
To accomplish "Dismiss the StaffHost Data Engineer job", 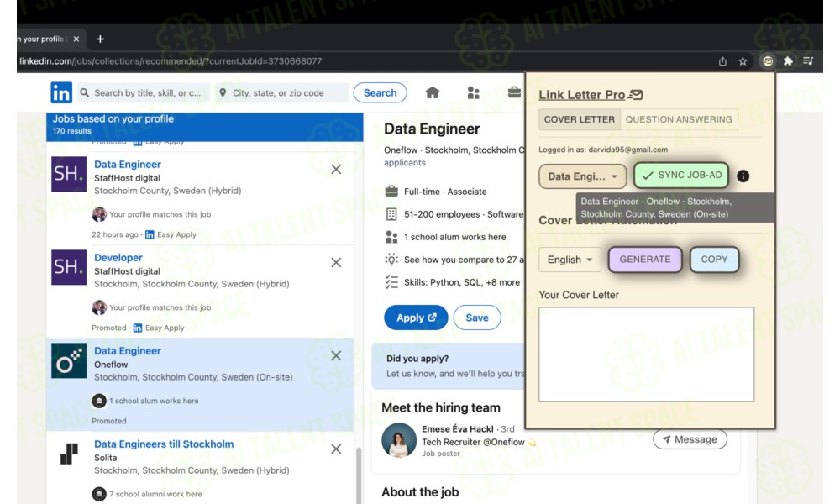I will pos(336,169).
